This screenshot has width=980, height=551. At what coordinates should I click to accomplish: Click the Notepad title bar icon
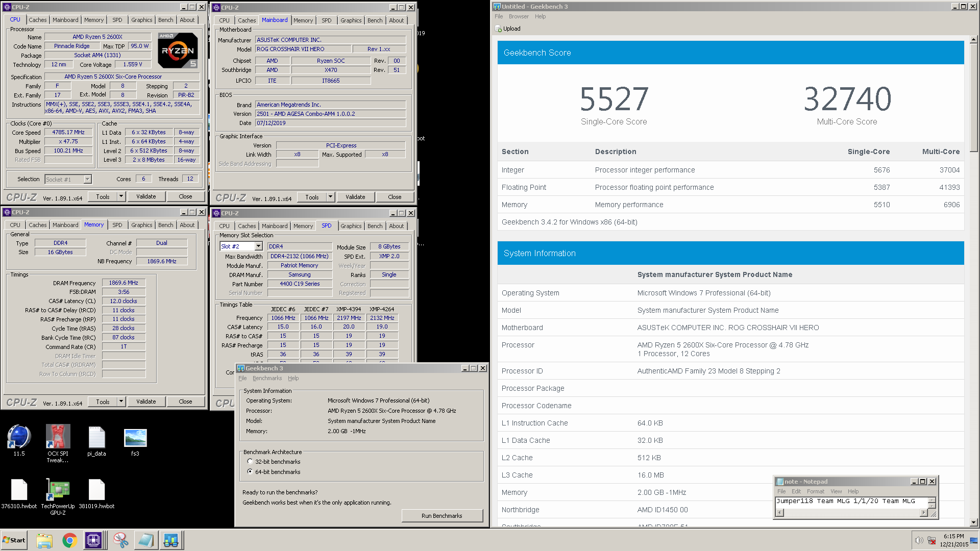point(780,482)
